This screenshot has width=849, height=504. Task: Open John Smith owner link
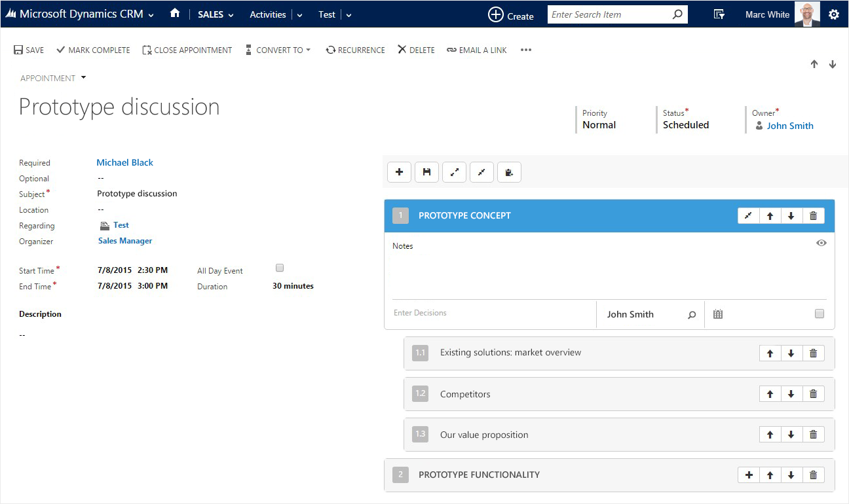tap(789, 126)
